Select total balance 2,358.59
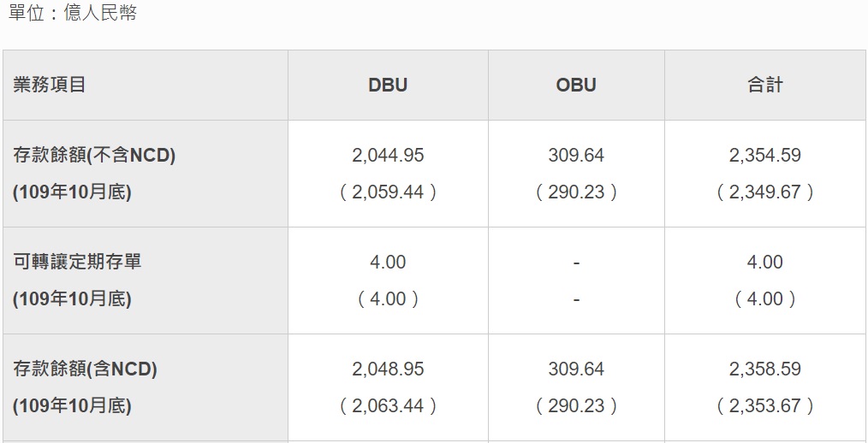Screen dimensions: 868x443 click(765, 369)
